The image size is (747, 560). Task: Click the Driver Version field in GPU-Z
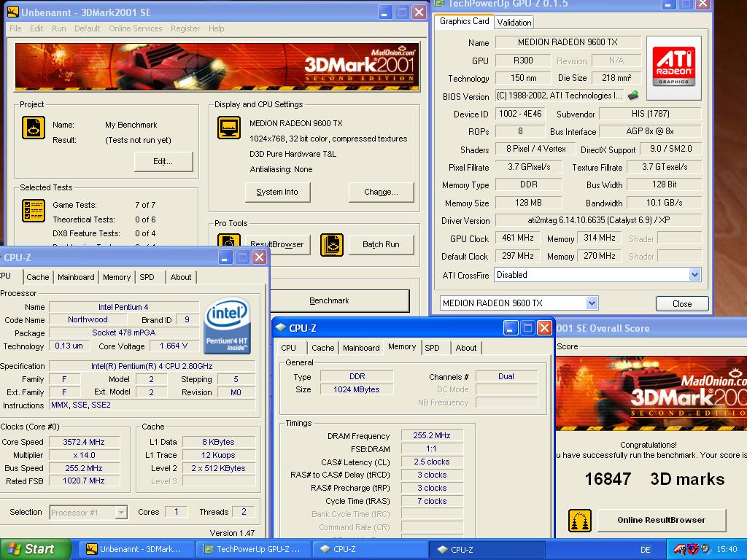598,220
